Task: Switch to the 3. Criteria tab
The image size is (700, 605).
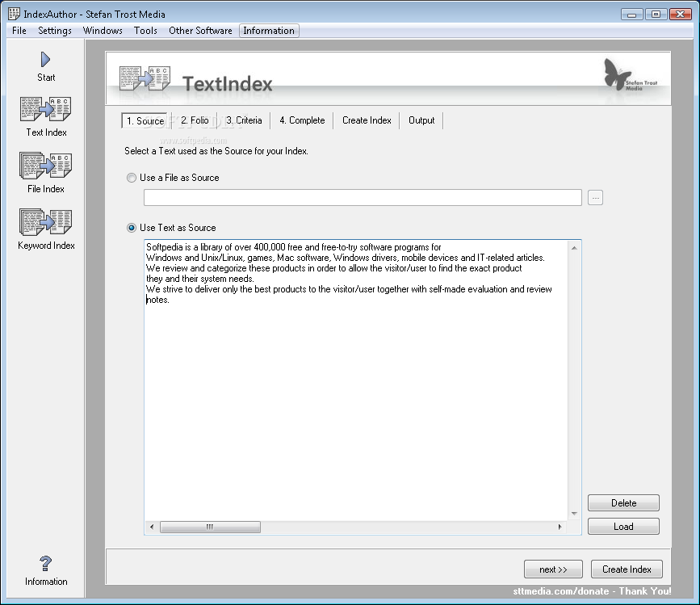Action: pyautogui.click(x=244, y=120)
